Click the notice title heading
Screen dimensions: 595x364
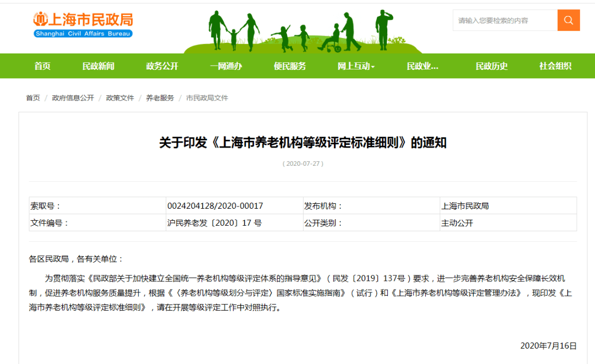(x=303, y=143)
